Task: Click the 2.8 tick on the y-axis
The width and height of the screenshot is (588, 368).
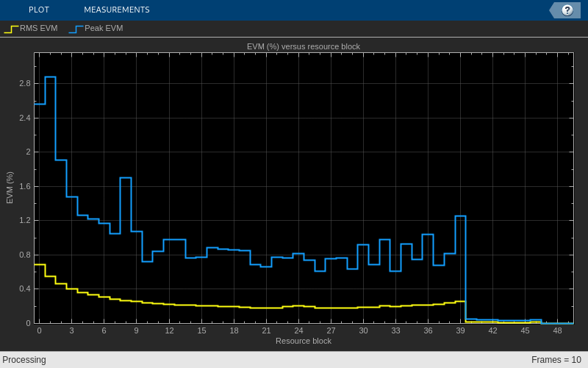Action: point(25,83)
